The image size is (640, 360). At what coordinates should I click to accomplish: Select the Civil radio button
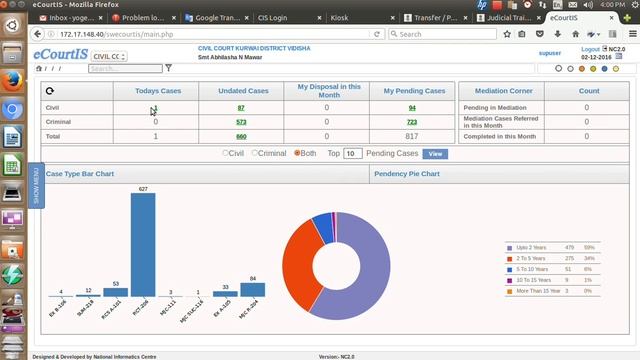click(x=225, y=153)
